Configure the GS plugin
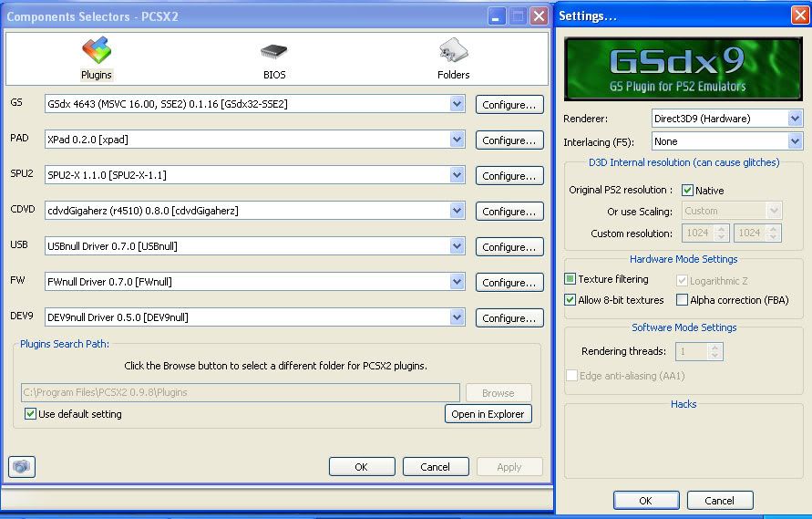Image resolution: width=812 pixels, height=519 pixels. tap(509, 104)
